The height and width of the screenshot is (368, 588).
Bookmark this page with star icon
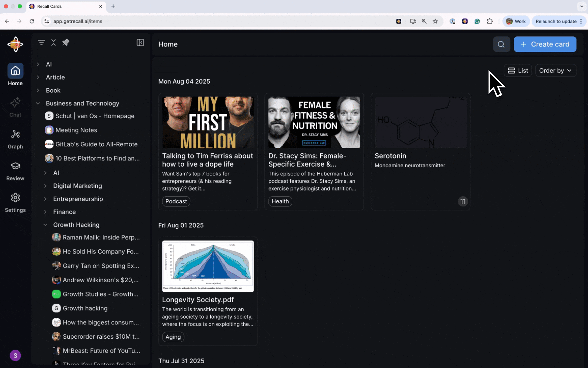(435, 21)
